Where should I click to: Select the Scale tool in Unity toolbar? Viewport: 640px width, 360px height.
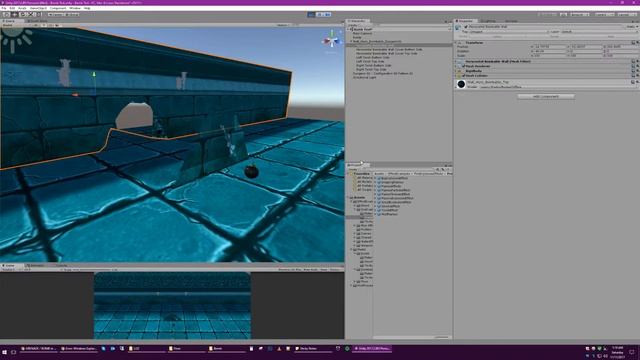pyautogui.click(x=31, y=14)
